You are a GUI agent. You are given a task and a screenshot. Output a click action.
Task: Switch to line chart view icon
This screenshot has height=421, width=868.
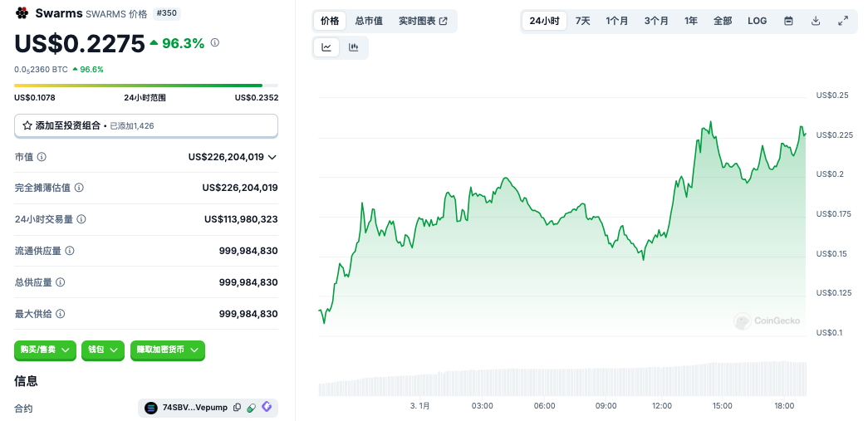click(x=326, y=47)
